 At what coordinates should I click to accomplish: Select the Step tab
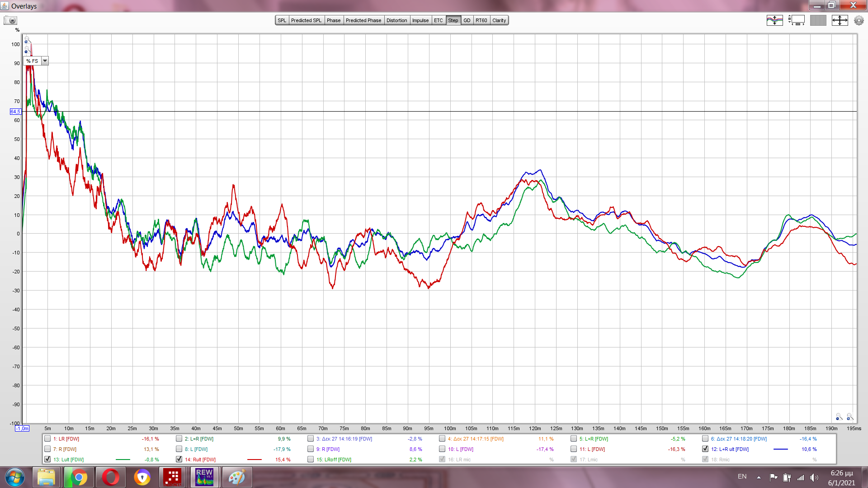click(453, 20)
